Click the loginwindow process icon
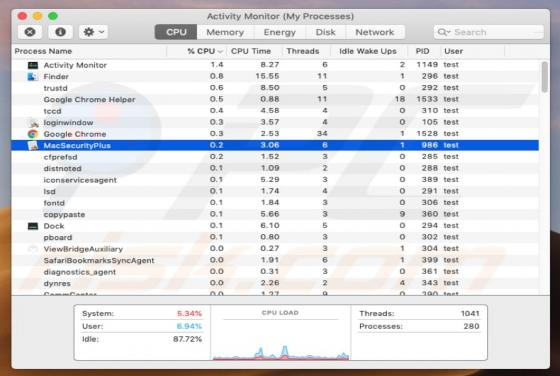 pyautogui.click(x=33, y=122)
